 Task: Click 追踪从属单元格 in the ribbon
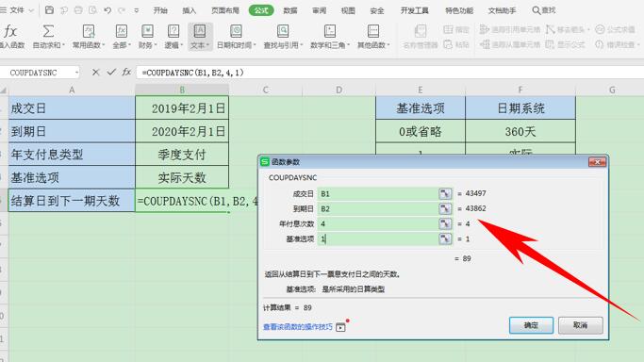tap(510, 44)
